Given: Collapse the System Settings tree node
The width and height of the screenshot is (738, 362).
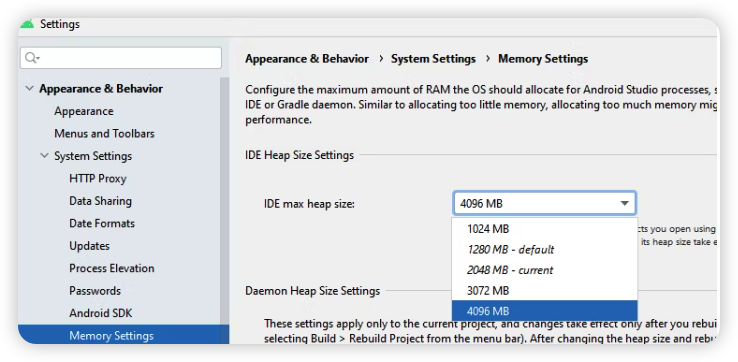Looking at the screenshot, I should 44,155.
